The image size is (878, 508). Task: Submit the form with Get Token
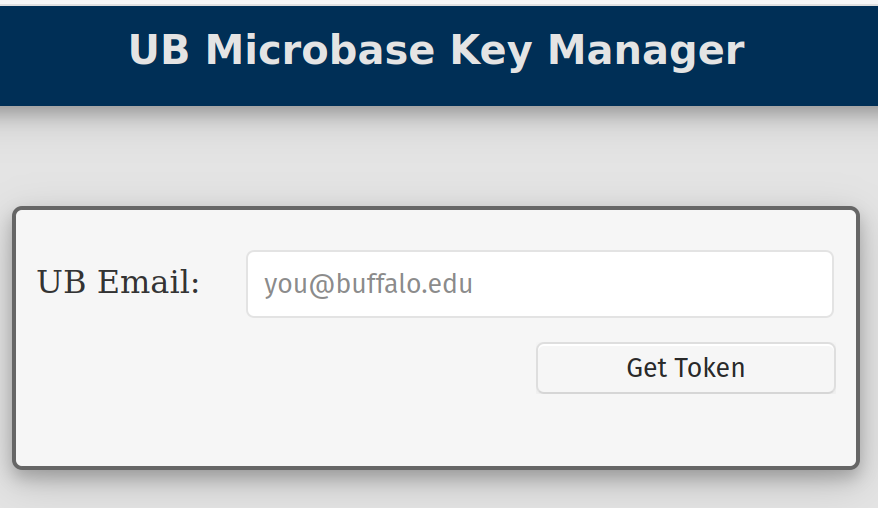[685, 368]
